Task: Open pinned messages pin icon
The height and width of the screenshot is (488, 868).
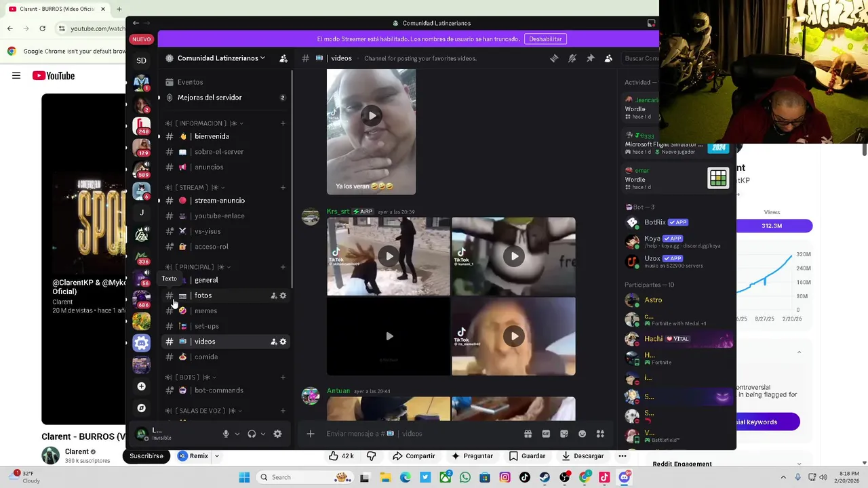Action: (591, 58)
